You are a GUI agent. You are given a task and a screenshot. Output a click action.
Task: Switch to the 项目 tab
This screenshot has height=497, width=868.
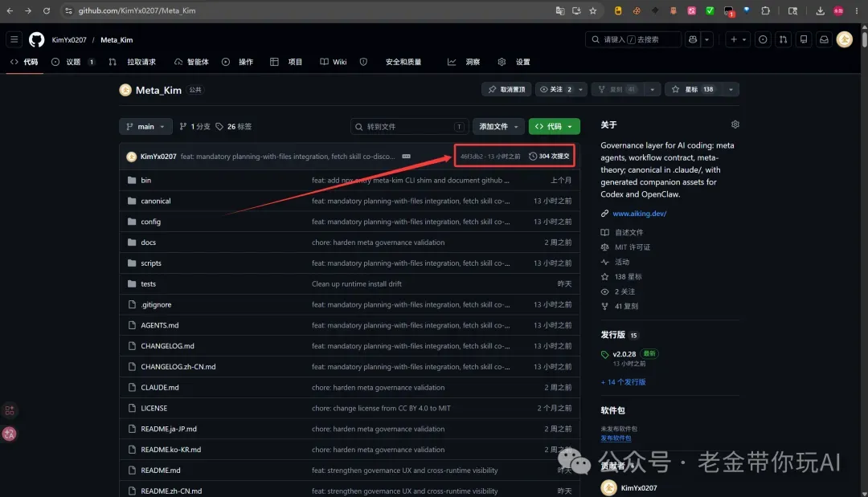click(286, 62)
